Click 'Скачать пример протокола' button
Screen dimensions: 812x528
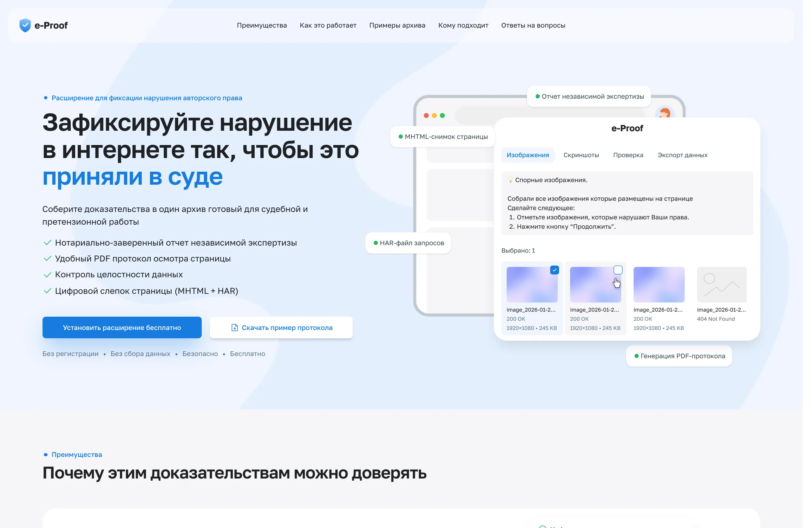281,328
